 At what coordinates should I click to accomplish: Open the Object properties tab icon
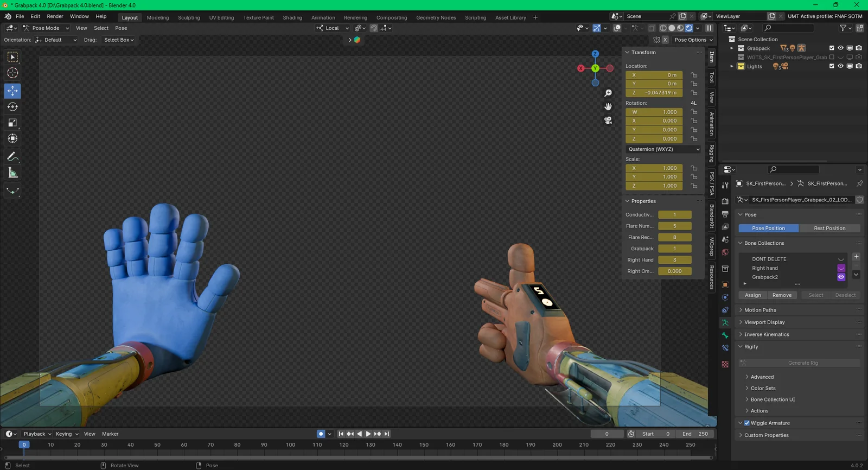(x=725, y=284)
